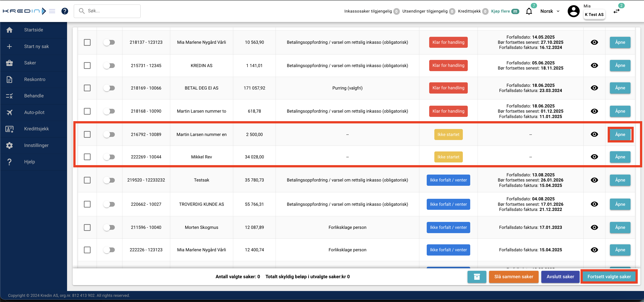Viewport: 644px width, 302px height.
Task: Open Reskontro in sidebar
Action: point(33,79)
